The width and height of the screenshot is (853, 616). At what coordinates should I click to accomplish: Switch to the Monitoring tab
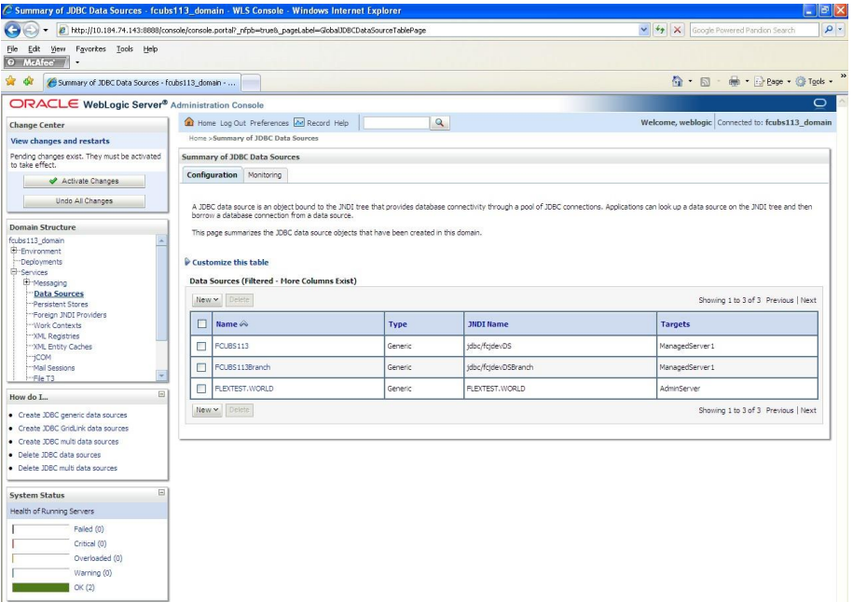tap(265, 175)
